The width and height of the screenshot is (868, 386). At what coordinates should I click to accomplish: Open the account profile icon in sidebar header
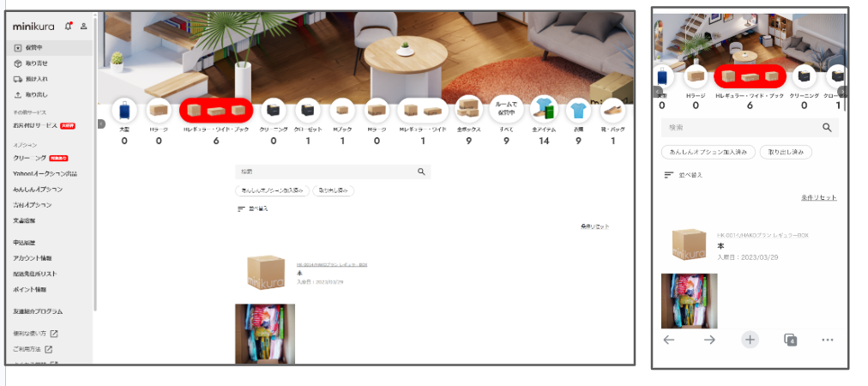[x=83, y=27]
